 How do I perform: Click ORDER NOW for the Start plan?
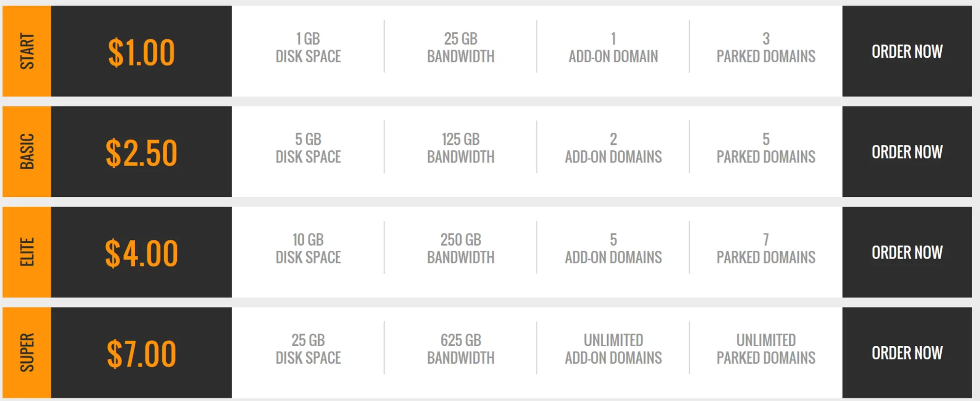coord(906,51)
